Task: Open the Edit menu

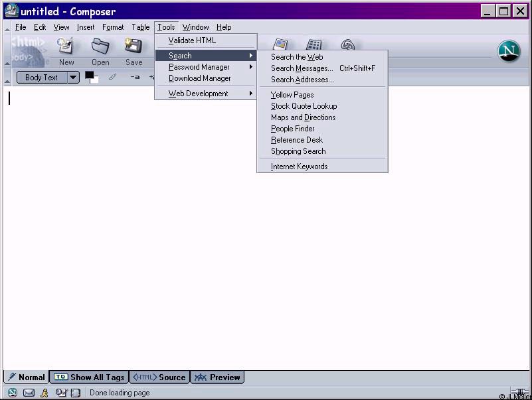Action: pos(40,27)
